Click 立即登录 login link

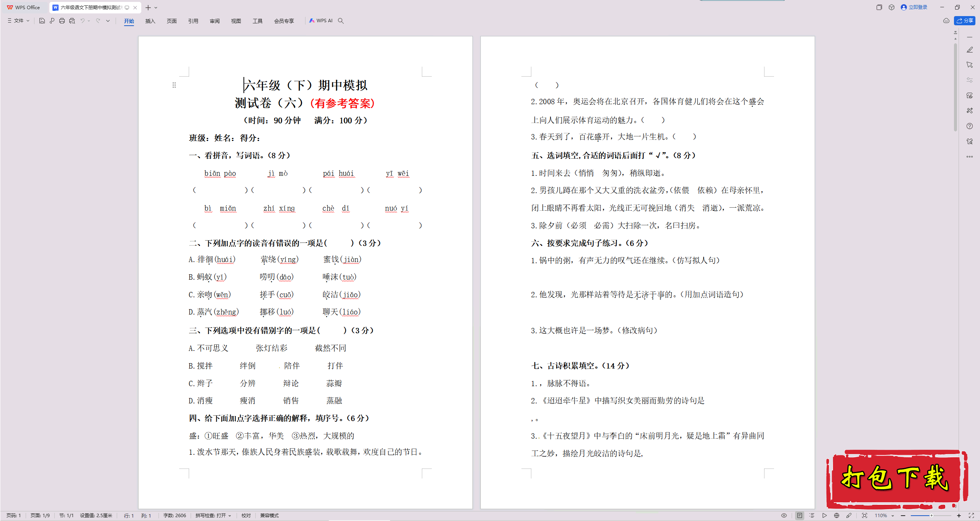[914, 7]
